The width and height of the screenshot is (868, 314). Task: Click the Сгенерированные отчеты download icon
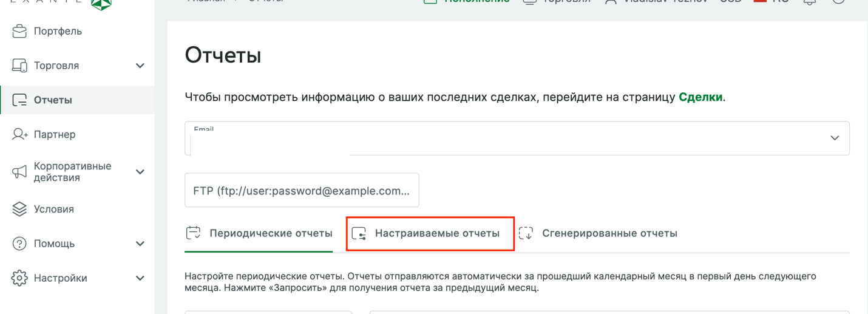(x=526, y=233)
